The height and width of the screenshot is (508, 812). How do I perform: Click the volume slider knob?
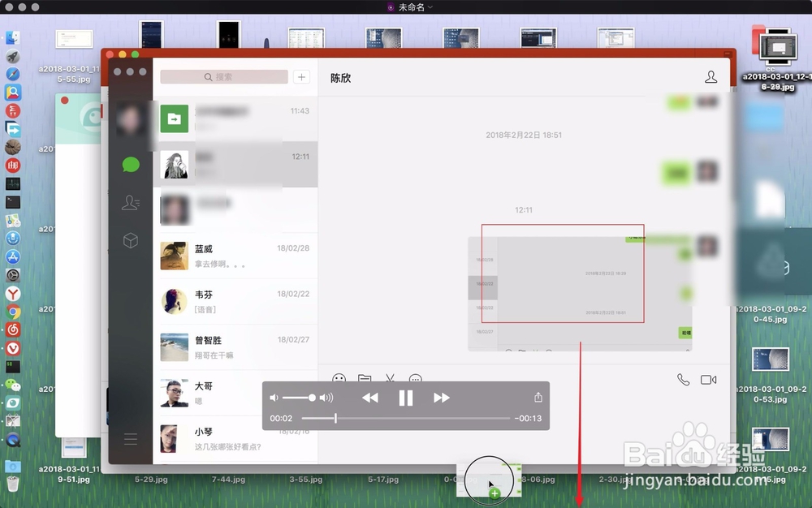tap(312, 398)
